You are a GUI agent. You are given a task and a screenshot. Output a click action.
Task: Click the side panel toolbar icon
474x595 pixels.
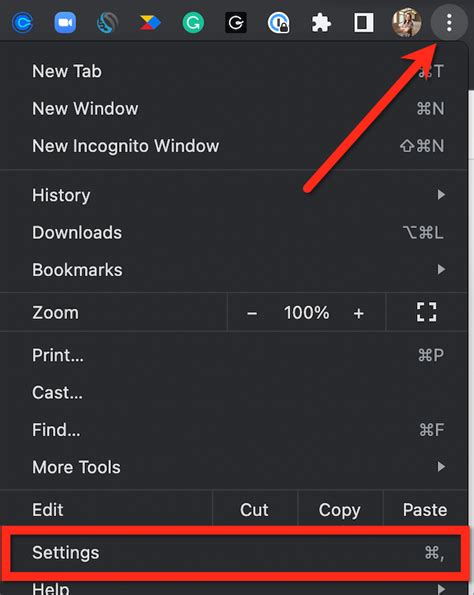coord(364,22)
